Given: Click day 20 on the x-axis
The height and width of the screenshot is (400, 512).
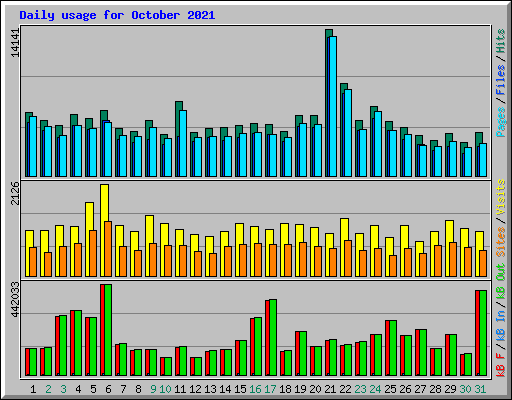Looking at the screenshot, I should tap(315, 389).
